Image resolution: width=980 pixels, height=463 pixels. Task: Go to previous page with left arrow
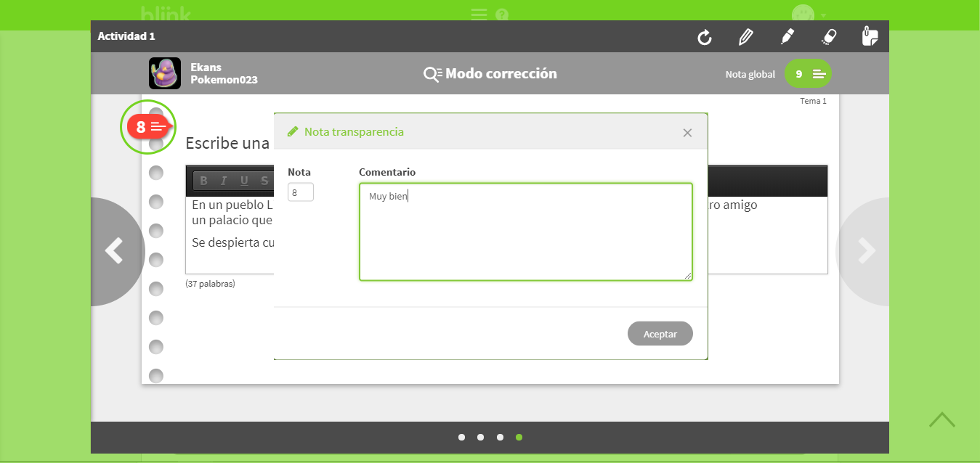[115, 251]
